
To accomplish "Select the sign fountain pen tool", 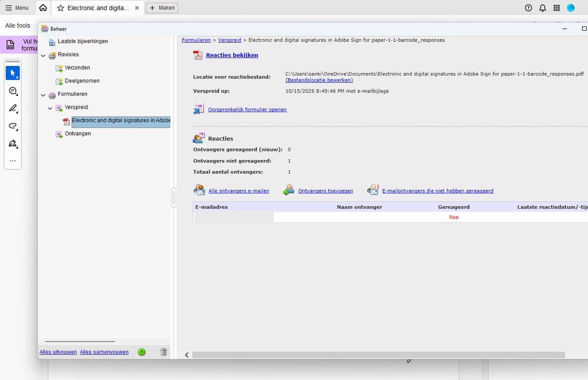I will pyautogui.click(x=13, y=144).
